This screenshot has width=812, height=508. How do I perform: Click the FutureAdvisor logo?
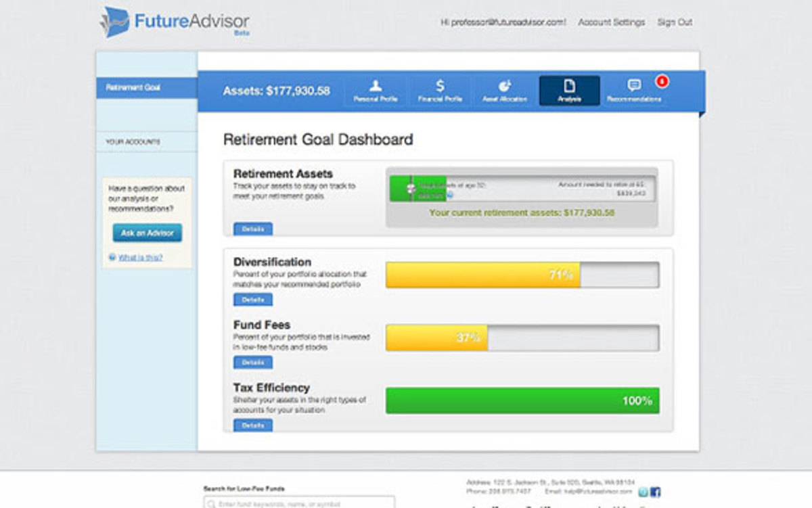pyautogui.click(x=175, y=22)
